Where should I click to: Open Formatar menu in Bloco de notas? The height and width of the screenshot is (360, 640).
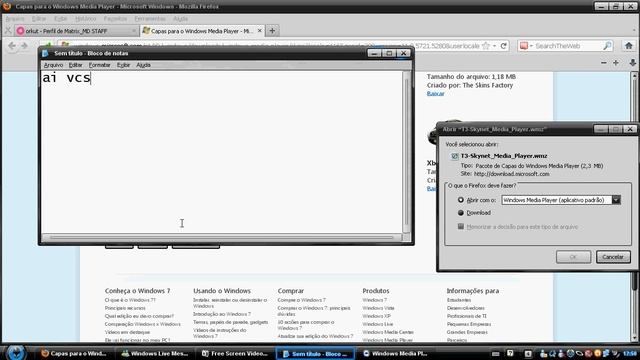pos(100,65)
